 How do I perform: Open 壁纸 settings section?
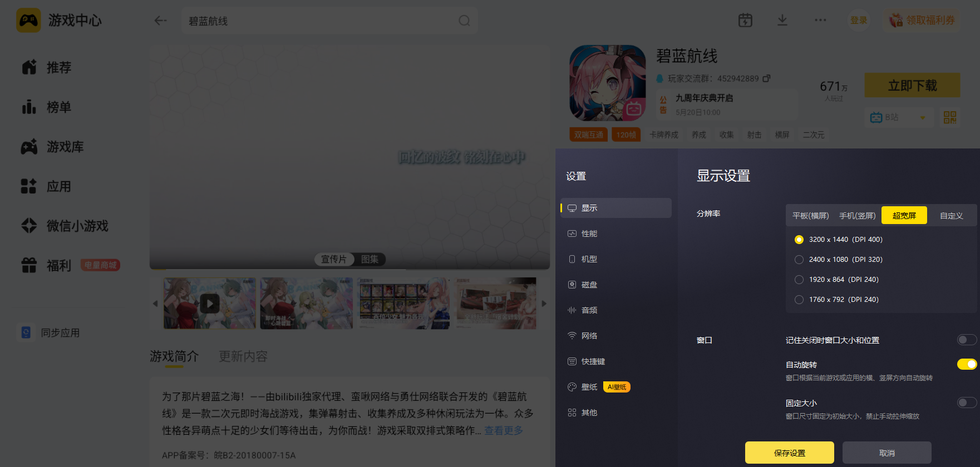tap(616, 387)
